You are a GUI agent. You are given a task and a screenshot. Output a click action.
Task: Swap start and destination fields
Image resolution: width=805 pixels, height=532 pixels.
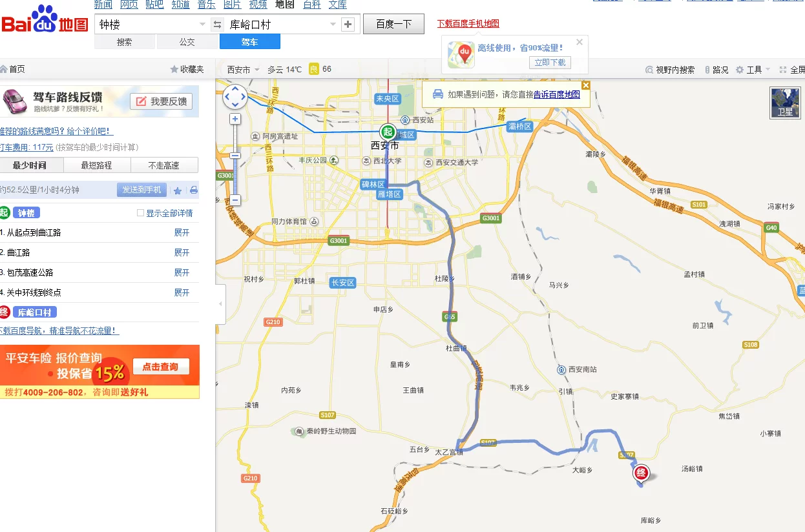point(217,25)
